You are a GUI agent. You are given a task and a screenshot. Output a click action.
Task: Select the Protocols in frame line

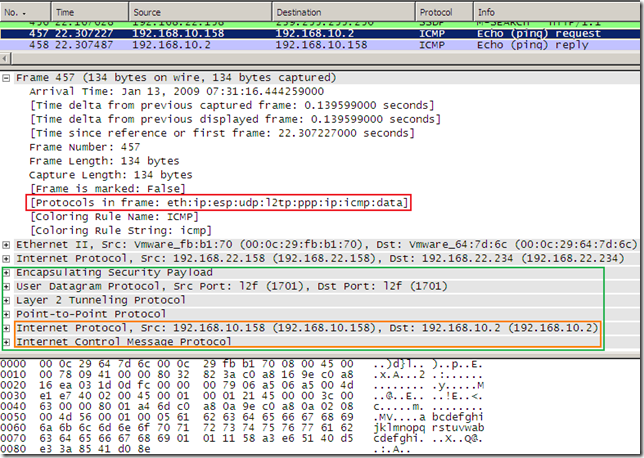tap(219, 203)
